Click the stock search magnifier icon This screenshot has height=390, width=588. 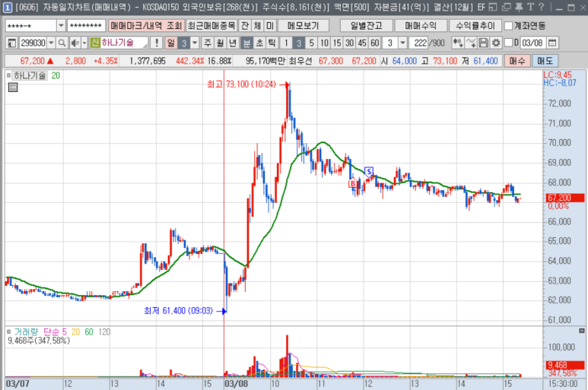[x=63, y=43]
